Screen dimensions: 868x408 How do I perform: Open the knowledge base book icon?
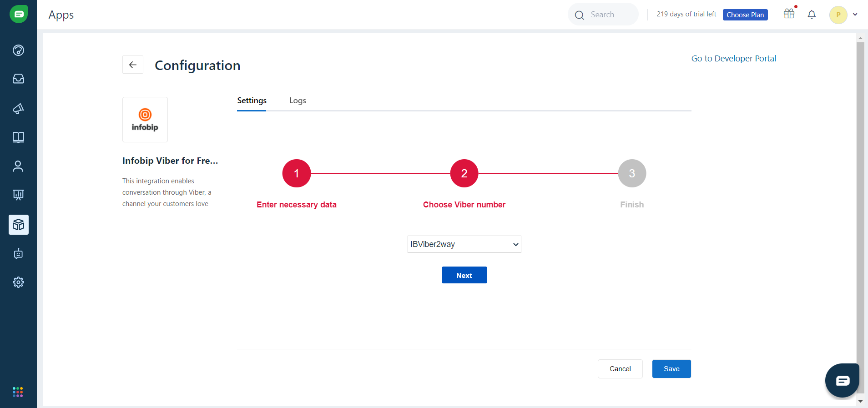(18, 137)
